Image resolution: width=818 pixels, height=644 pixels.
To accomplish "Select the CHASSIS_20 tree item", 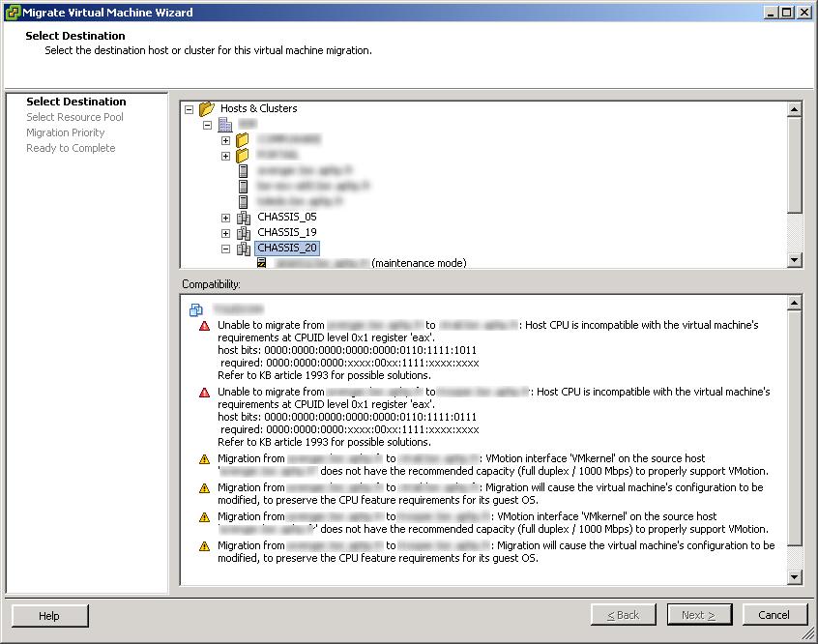I will (x=287, y=249).
